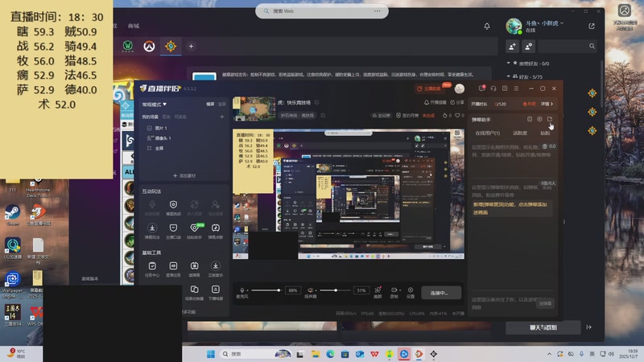Click the add friend icon in Battle.net

513,47
